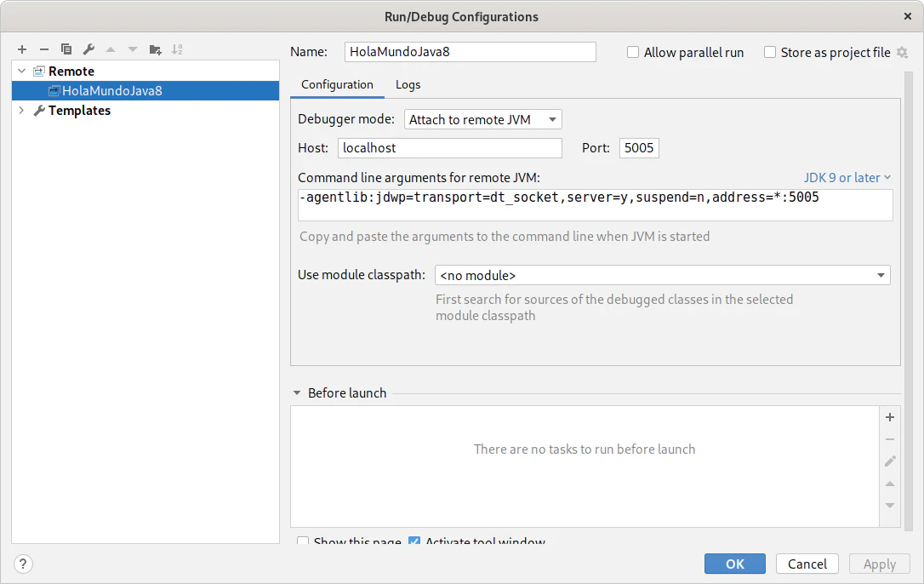Expand the Templates tree node
The image size is (924, 584).
point(21,111)
